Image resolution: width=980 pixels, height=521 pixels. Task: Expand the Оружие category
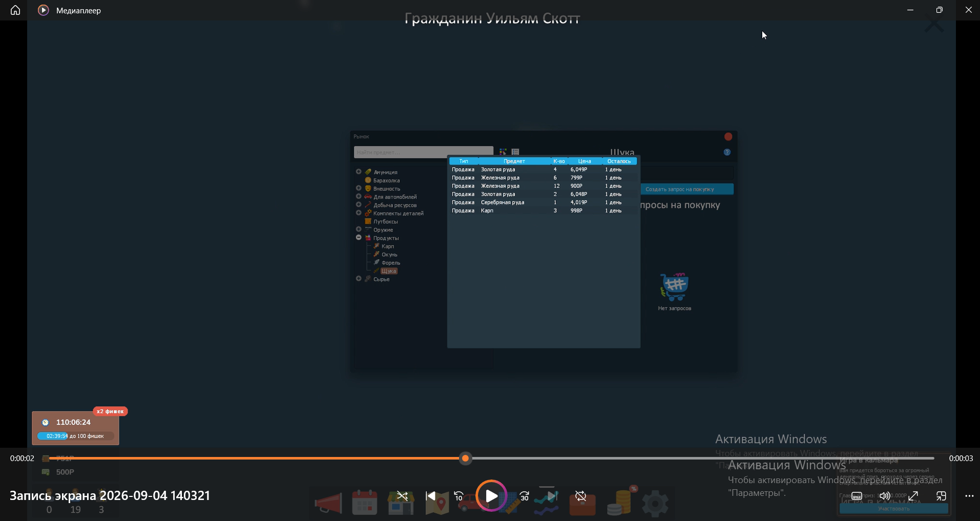(359, 229)
